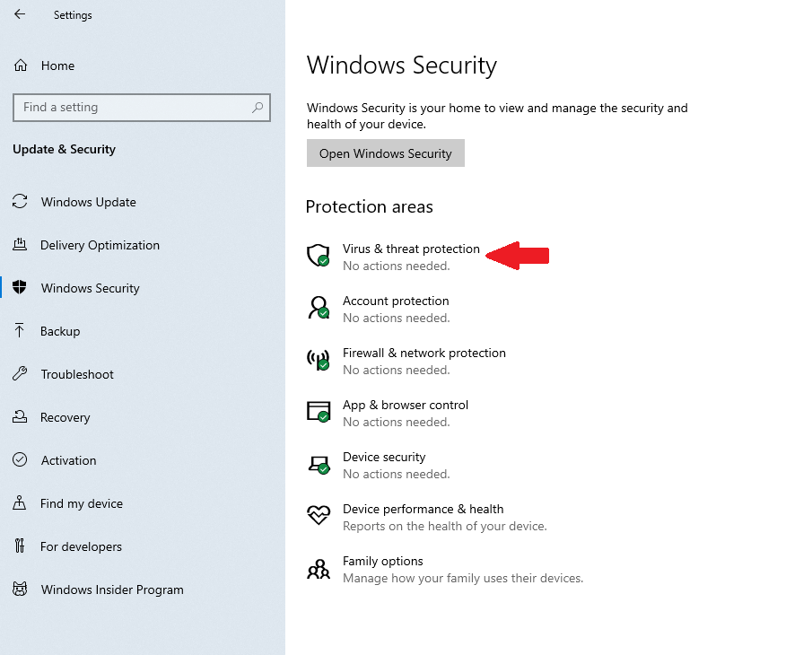Click the back arrow in Settings header
This screenshot has height=655, width=812.
point(20,14)
